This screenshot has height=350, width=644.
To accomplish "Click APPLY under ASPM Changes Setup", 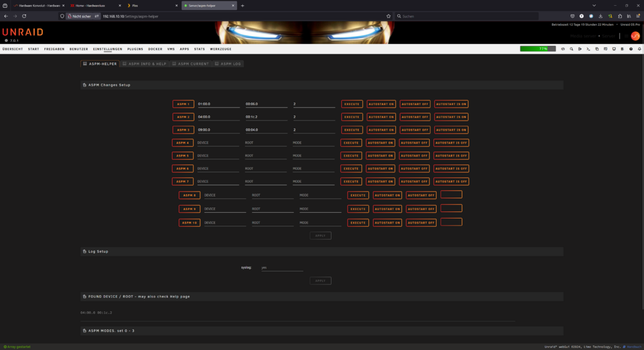I will pos(320,236).
